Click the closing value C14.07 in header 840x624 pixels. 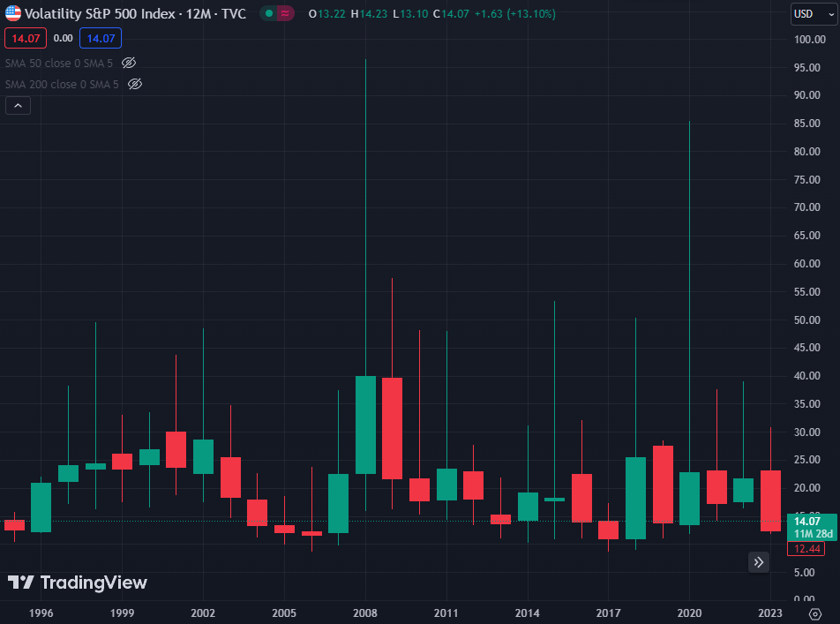coord(451,14)
